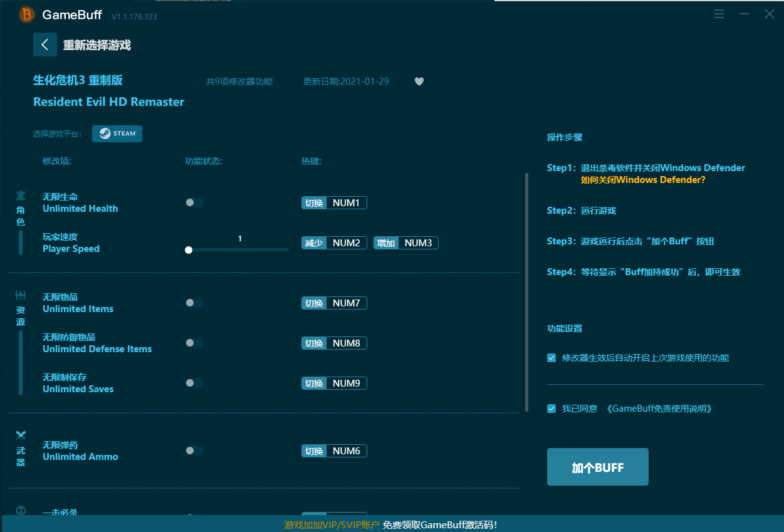The image size is (784, 532).
Task: Uncheck auto-enable last used functions checkbox
Action: tap(551, 358)
